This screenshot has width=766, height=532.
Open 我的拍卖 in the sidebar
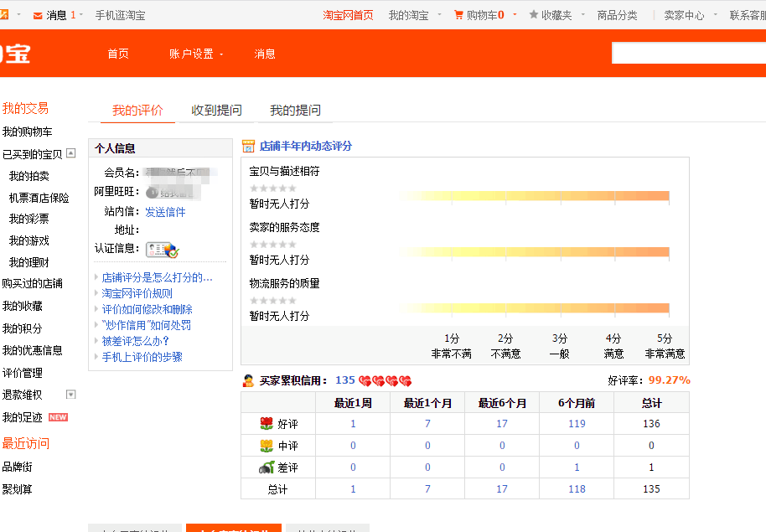[28, 176]
